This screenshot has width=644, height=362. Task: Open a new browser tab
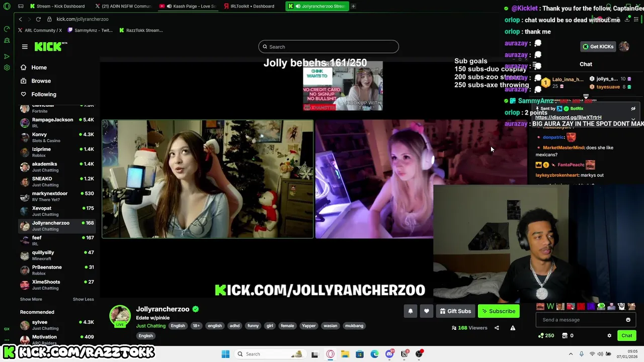353,6
